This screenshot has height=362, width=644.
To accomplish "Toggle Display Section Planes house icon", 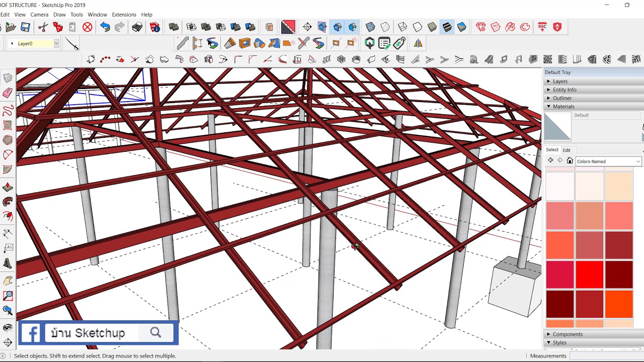I will point(323,27).
